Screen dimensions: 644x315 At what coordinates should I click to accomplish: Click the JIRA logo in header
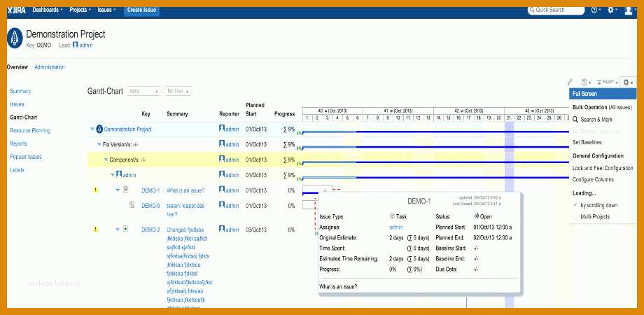coord(16,10)
